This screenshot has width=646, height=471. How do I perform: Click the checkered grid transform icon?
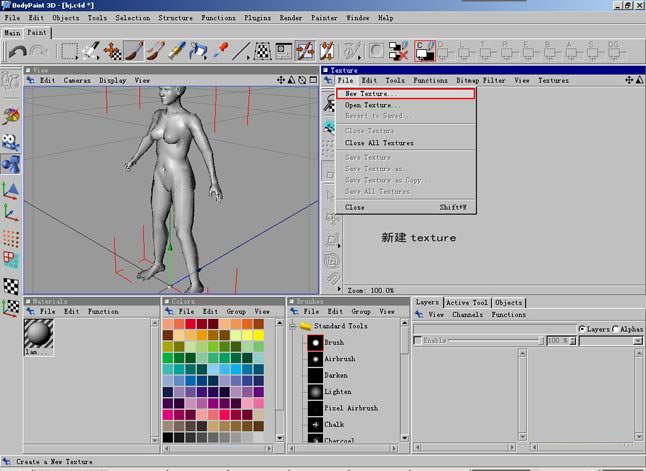pos(262,52)
